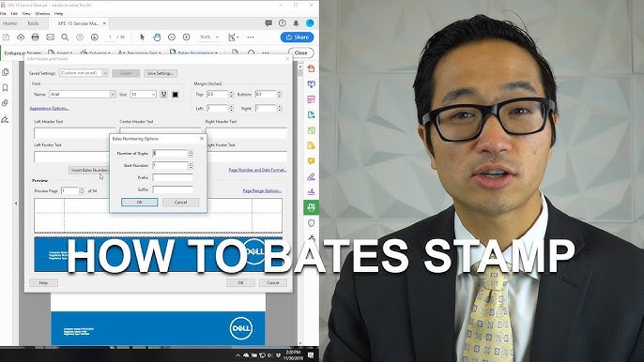Screen dimensions: 644x362
Task: Zoom in with the plus icon
Action: 187,38
